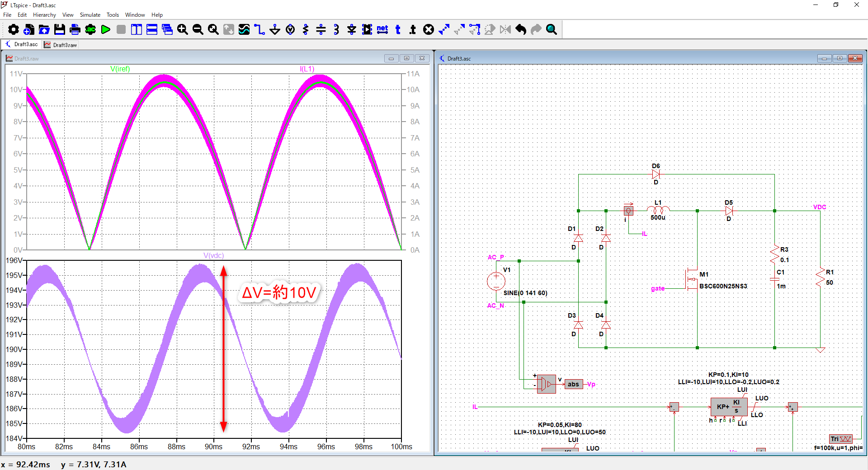Click the Delete tool icon
Image resolution: width=868 pixels, height=470 pixels.
(429, 30)
